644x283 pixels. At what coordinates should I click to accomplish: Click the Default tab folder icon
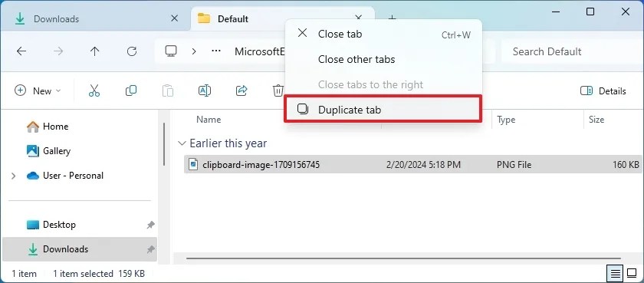coord(204,18)
